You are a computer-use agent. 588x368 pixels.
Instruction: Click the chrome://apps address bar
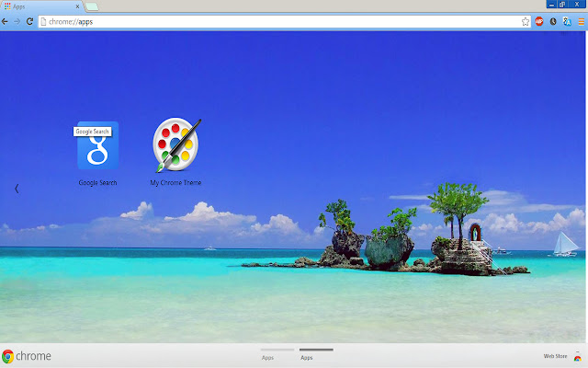[x=284, y=22]
